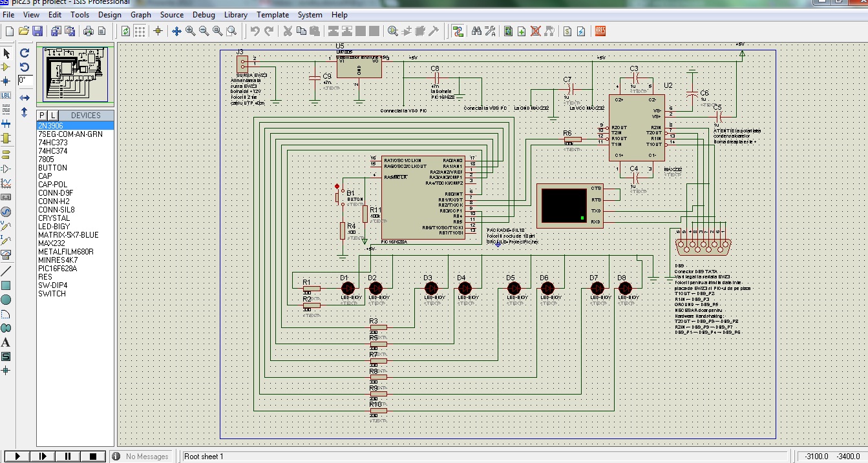868x463 pixels.
Task: Zoom out of the schematic
Action: (x=204, y=31)
